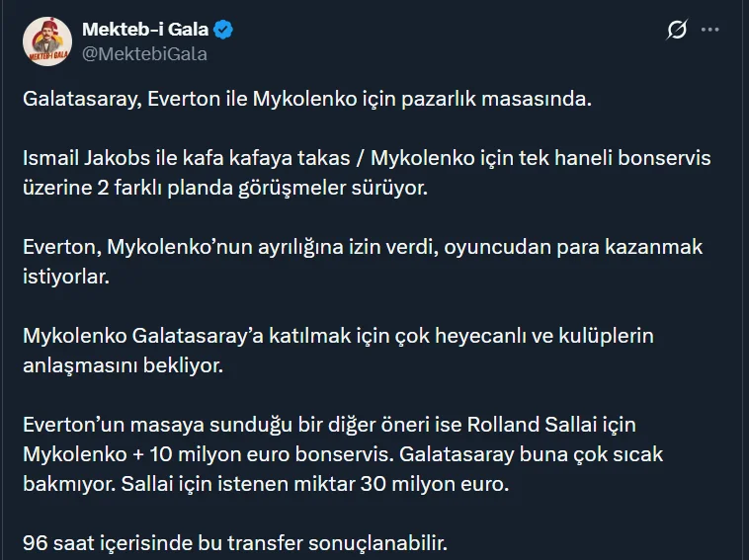Click the paragraph starting 'Everton, Mykolenko'nun ayrılığına'
Screen dimensions: 749x560
pyautogui.click(x=362, y=246)
